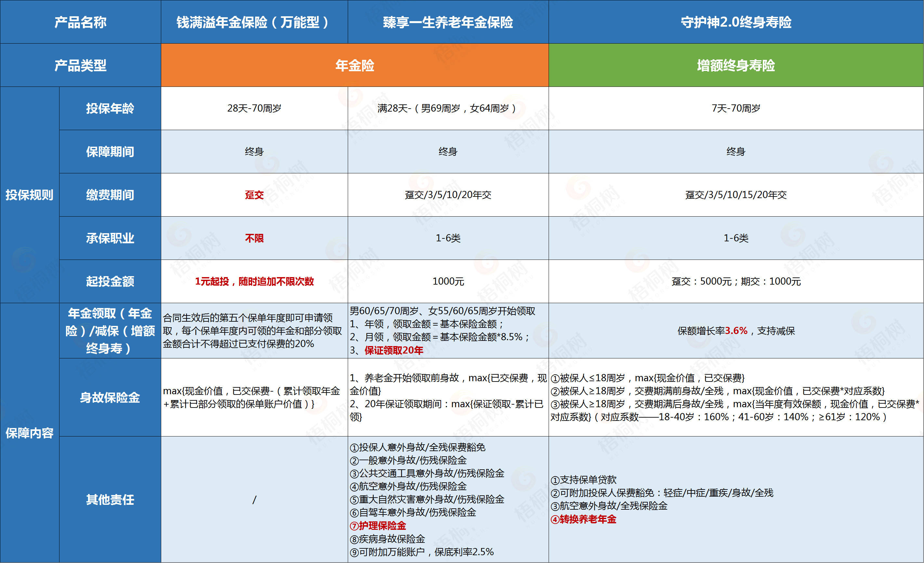Select the '钱满溢年金保险（万能型）' column header
924x563 pixels.
point(254,22)
